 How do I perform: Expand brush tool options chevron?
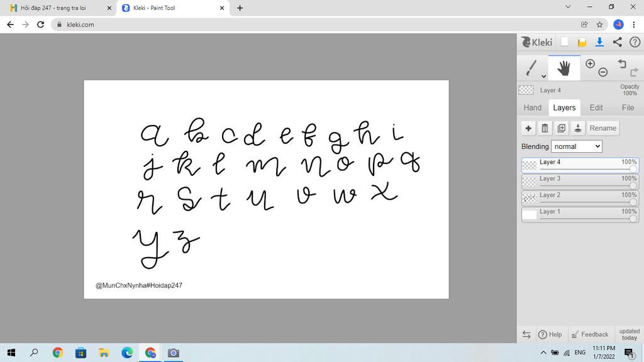click(x=543, y=76)
